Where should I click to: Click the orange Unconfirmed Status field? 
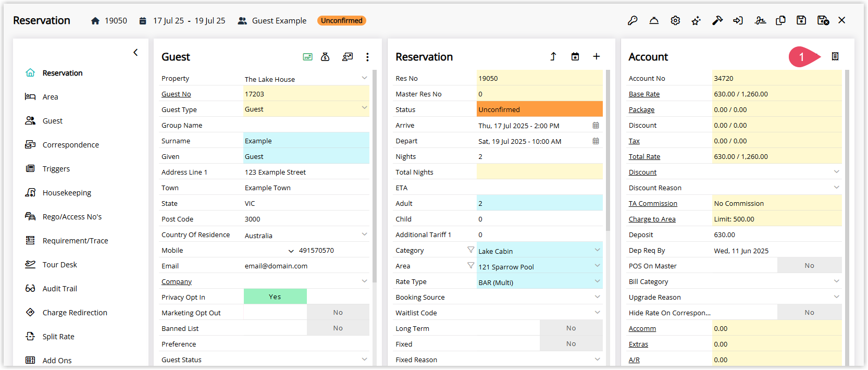click(540, 109)
